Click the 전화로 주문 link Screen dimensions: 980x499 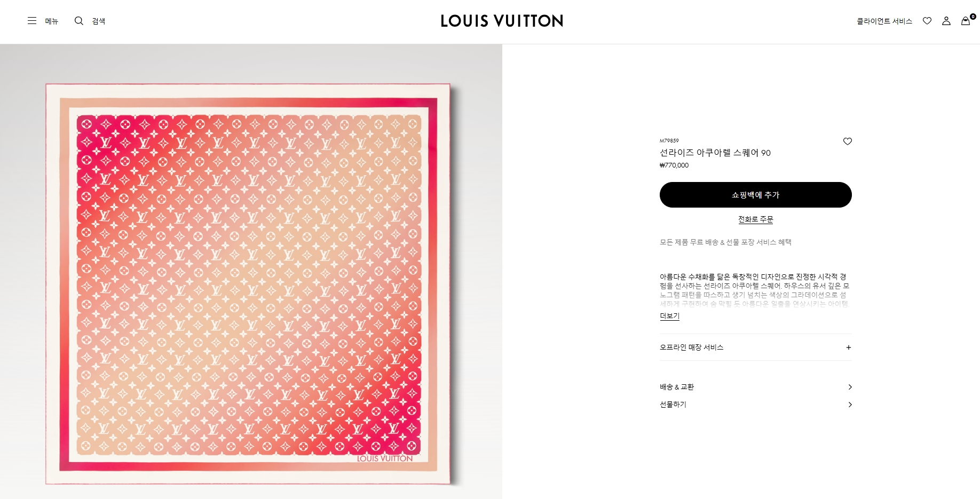pyautogui.click(x=756, y=219)
